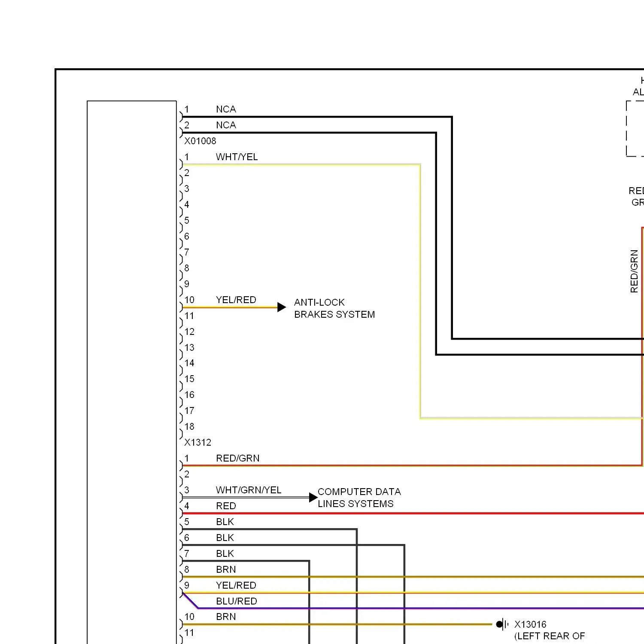Click the YEL/RED label at pin 10
This screenshot has height=644, width=644.
236,300
